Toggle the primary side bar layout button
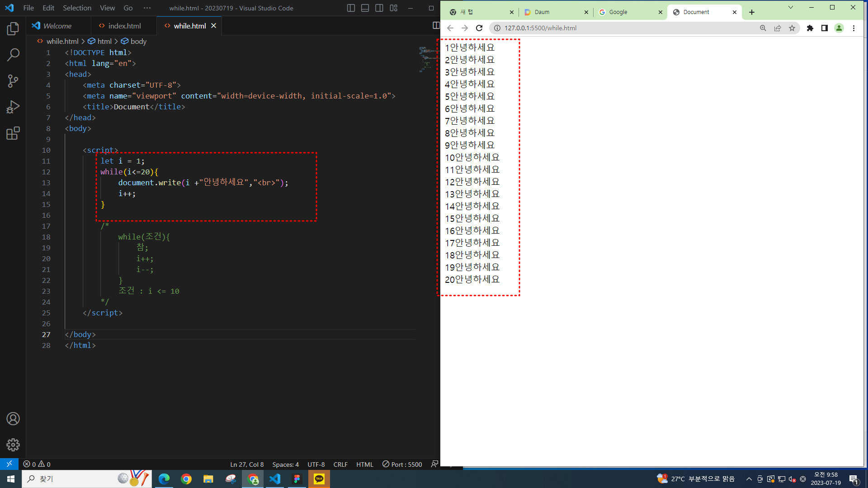 click(351, 8)
